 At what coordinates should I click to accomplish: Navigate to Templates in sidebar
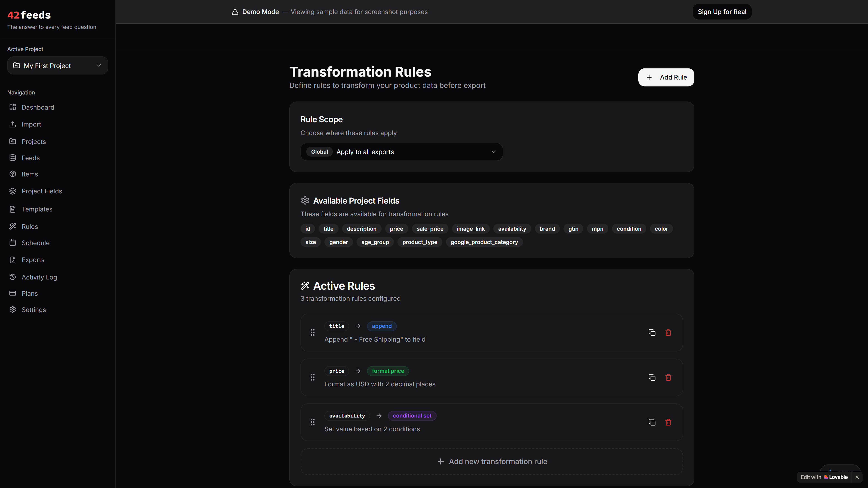(x=37, y=209)
